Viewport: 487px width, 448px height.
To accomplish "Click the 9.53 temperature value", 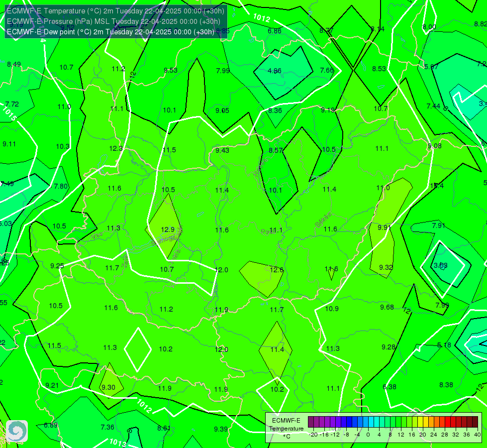I will point(171,70).
